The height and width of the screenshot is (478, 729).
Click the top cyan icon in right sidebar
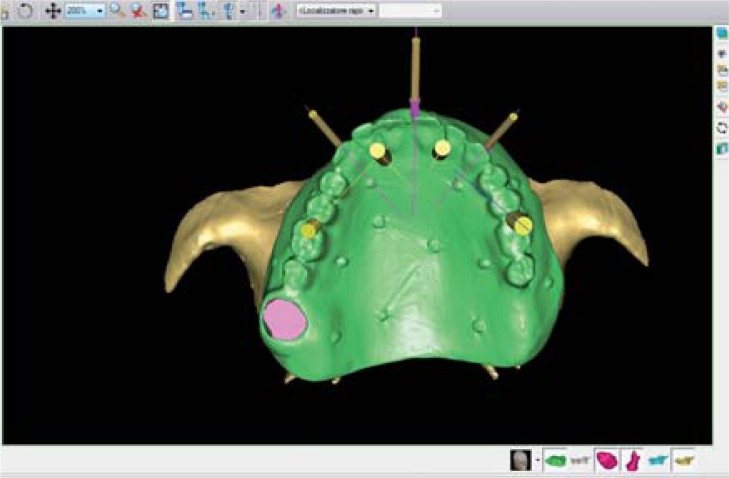pos(721,34)
